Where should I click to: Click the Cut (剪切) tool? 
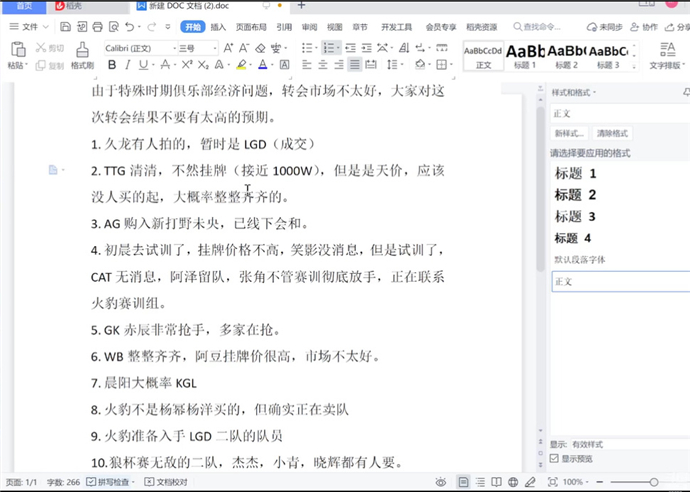pos(50,48)
